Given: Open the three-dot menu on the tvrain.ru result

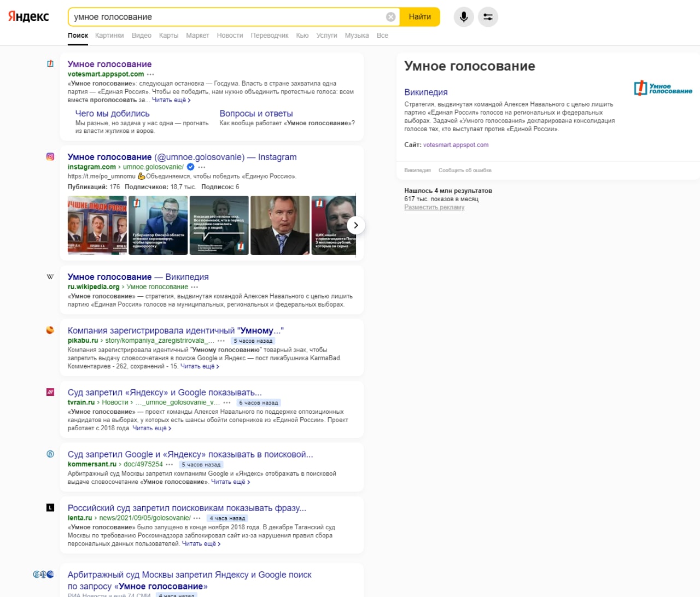Looking at the screenshot, I should click(x=227, y=402).
